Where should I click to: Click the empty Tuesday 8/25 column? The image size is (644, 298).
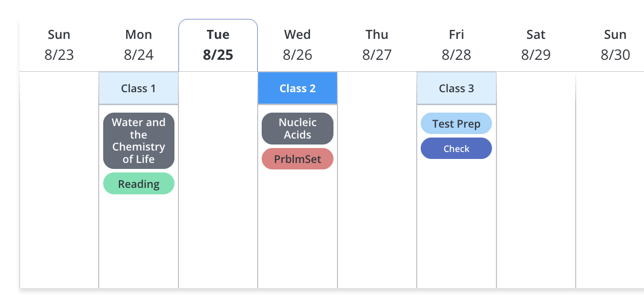(x=218, y=179)
